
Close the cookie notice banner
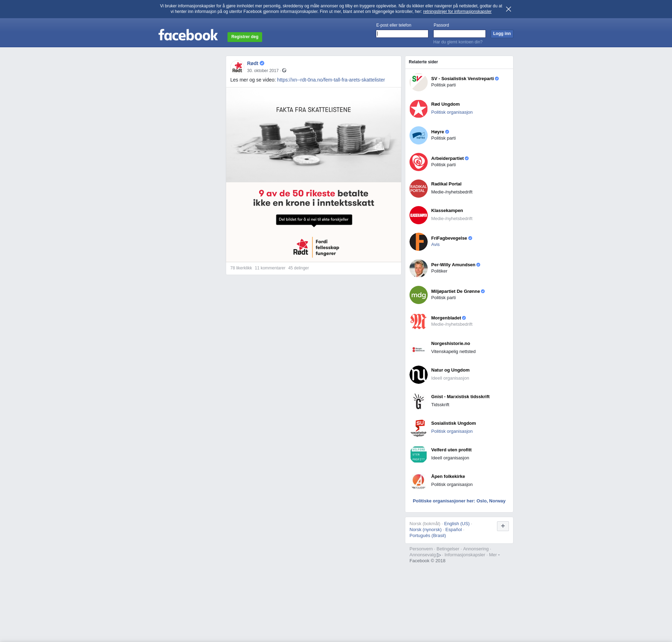509,9
